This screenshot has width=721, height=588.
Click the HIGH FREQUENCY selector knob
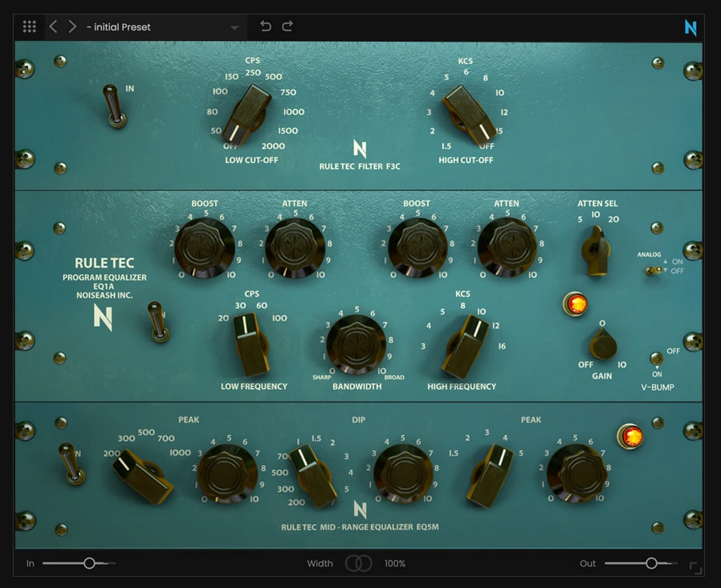[466, 346]
